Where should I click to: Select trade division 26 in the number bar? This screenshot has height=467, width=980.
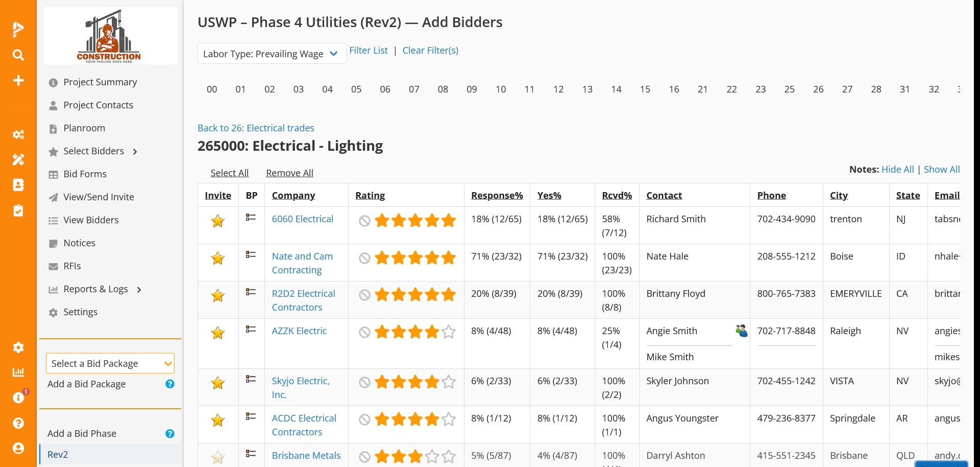(818, 89)
